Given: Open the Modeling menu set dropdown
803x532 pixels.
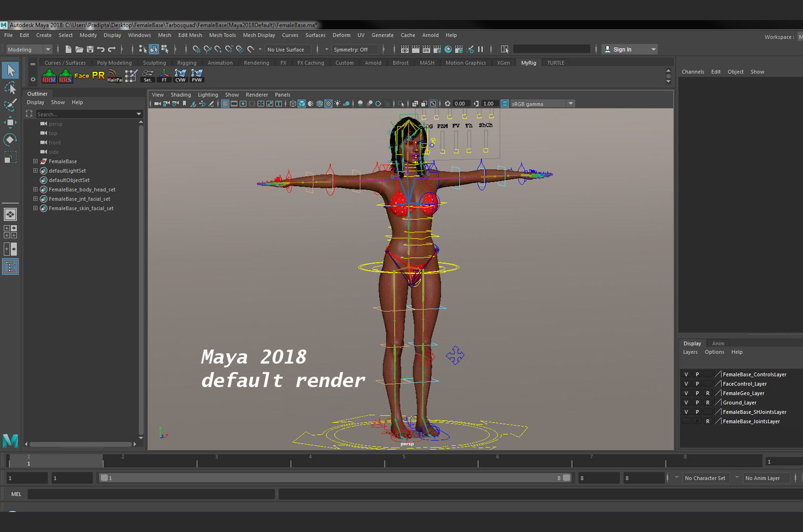Looking at the screenshot, I should click(29, 50).
